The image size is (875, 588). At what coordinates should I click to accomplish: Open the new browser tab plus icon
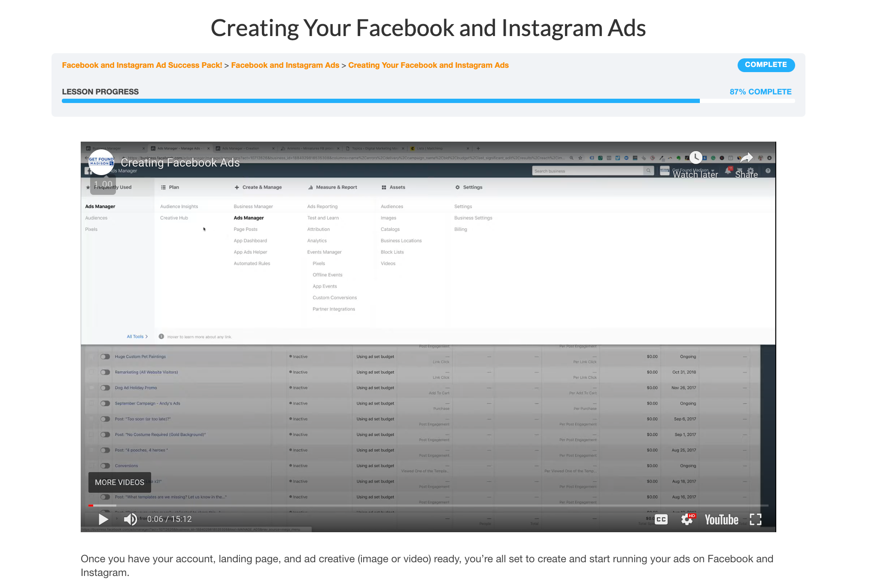(478, 149)
